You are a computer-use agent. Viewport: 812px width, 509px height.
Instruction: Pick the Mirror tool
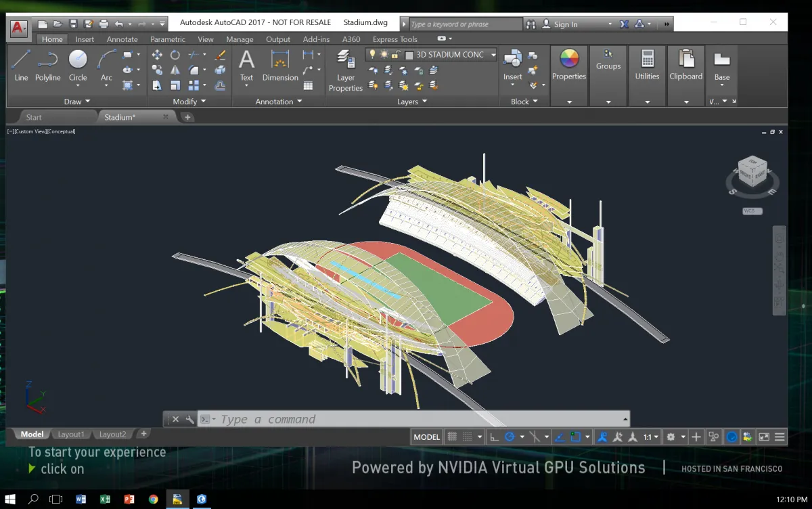coord(175,70)
